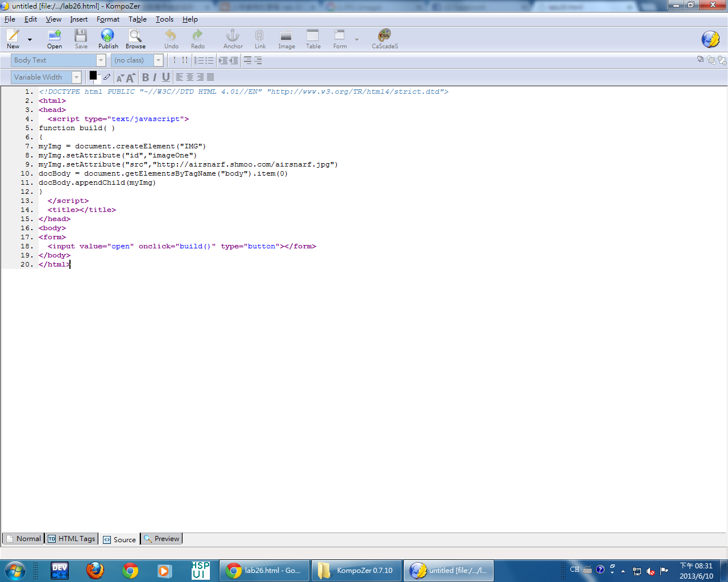Click the KompoZer globe logo icon
Screen dimensions: 728x582
[710, 39]
